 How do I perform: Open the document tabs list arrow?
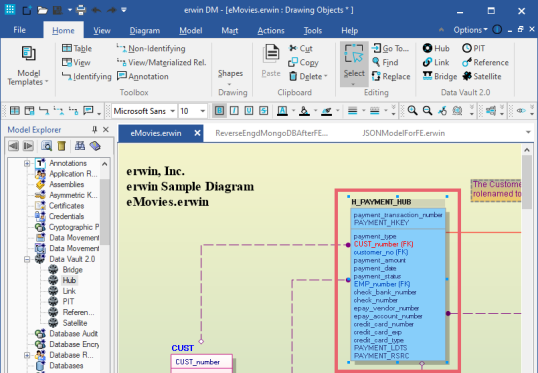[528, 132]
